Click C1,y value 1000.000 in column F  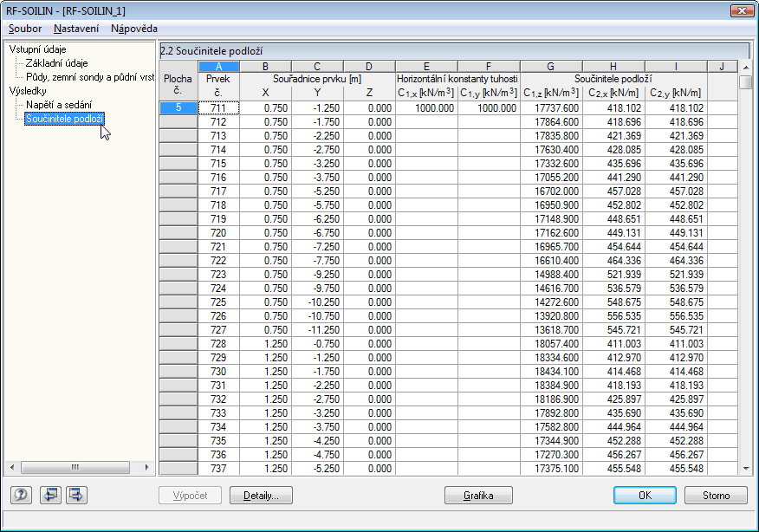[489, 108]
